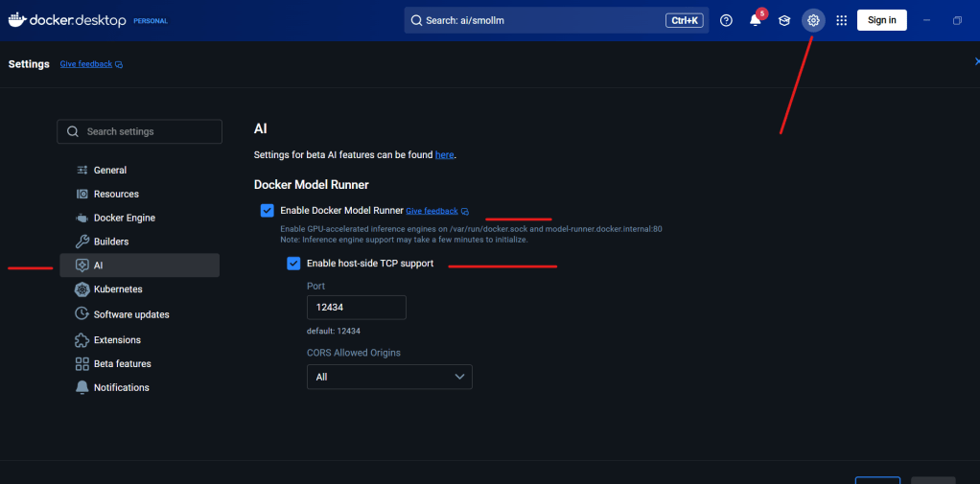Click the Port input field showing 12434
The width and height of the screenshot is (980, 484).
[357, 308]
